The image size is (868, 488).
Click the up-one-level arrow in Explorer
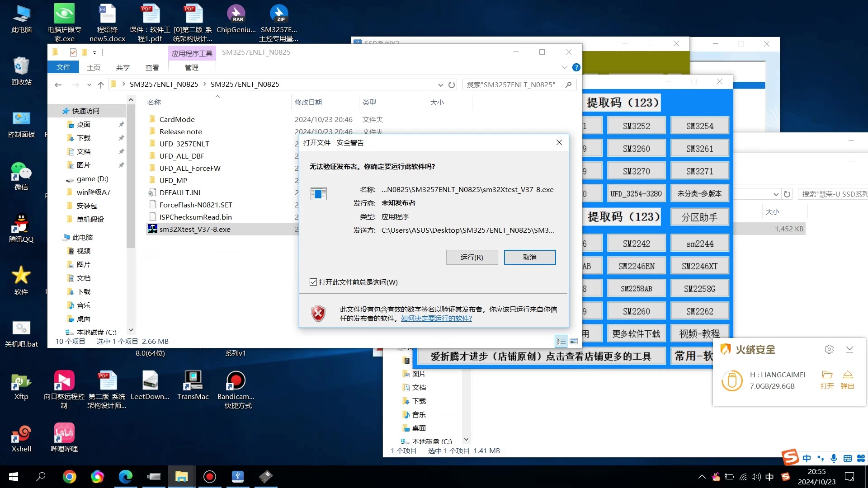pyautogui.click(x=101, y=84)
